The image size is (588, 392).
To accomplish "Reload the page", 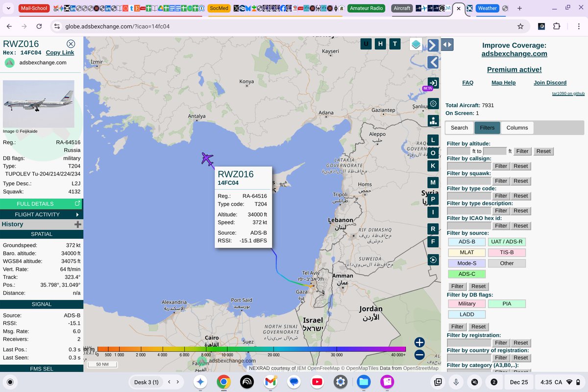I will coord(39,26).
